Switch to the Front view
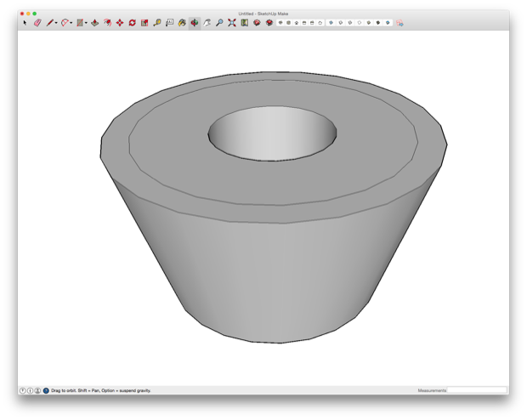Screen dimensions: 527x420 pos(297,23)
